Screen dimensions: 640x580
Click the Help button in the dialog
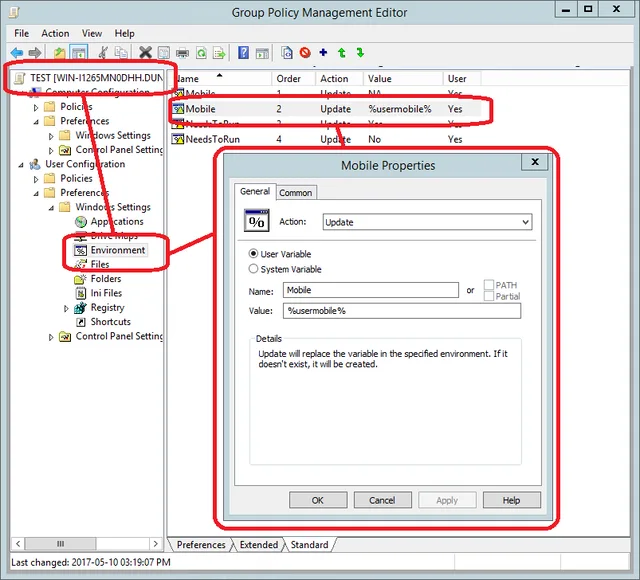tap(511, 500)
